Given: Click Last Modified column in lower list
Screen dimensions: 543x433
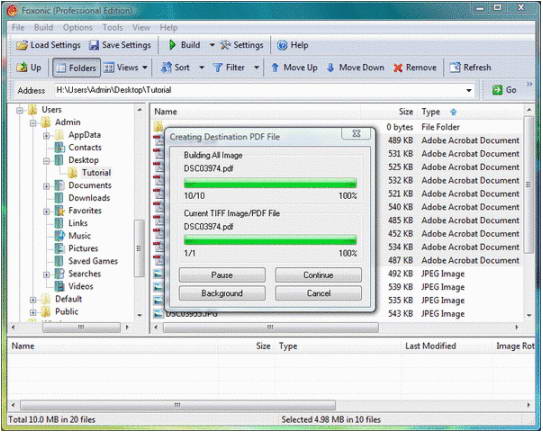Looking at the screenshot, I should pyautogui.click(x=430, y=346).
